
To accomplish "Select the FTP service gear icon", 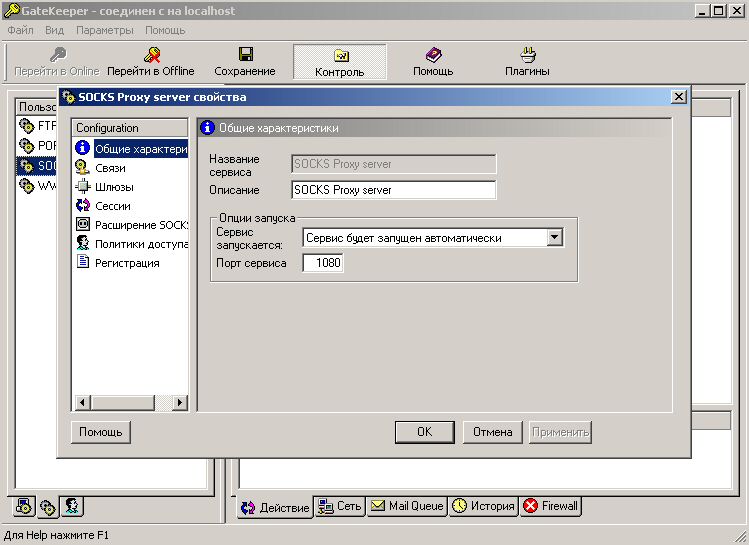I will [x=27, y=126].
